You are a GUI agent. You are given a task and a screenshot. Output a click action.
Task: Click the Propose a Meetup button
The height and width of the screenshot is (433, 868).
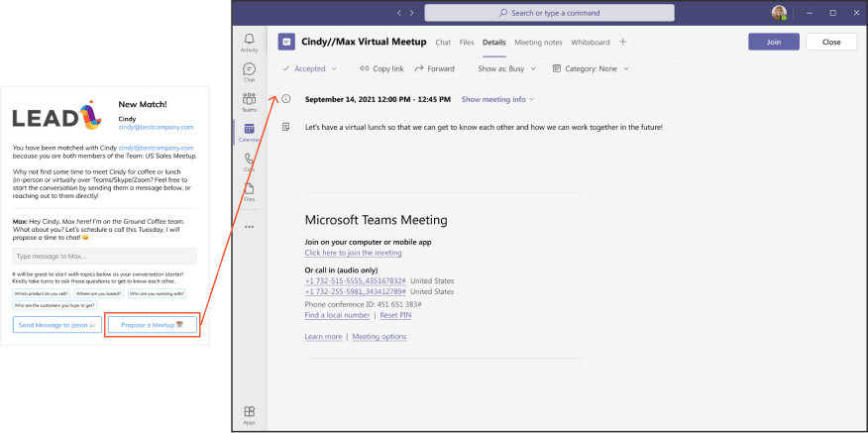(x=153, y=324)
